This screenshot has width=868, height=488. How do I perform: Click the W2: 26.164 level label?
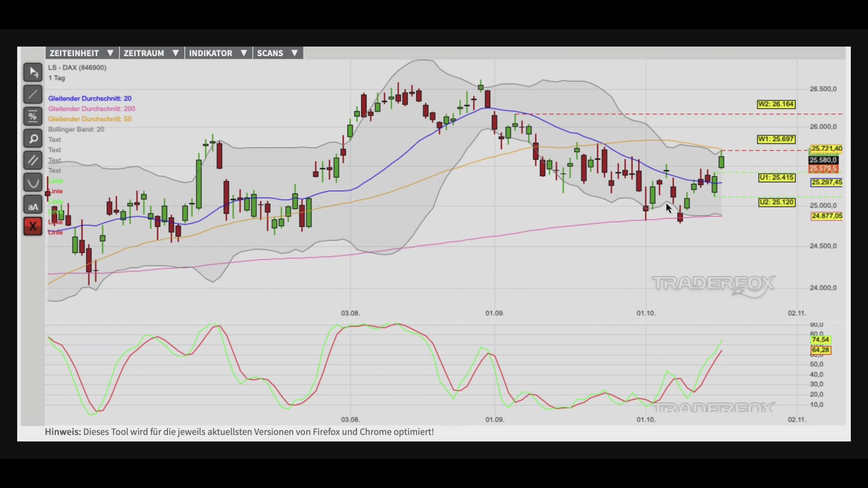click(x=776, y=104)
